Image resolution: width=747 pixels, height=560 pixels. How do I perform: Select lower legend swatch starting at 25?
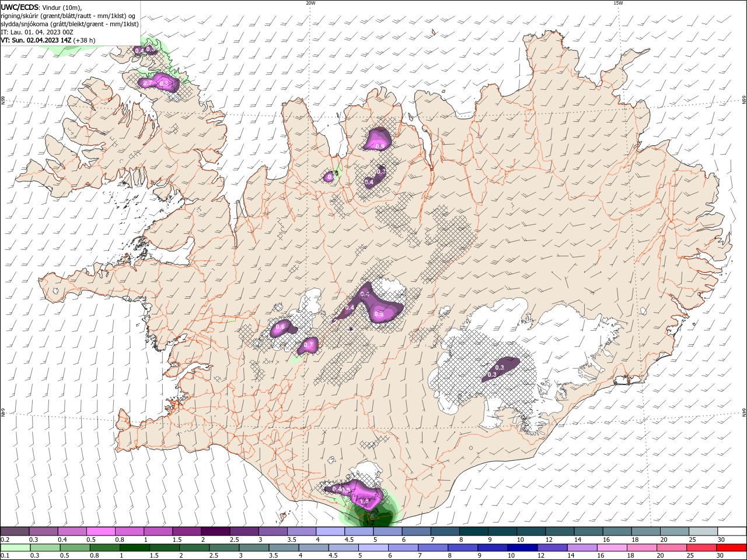click(x=701, y=548)
